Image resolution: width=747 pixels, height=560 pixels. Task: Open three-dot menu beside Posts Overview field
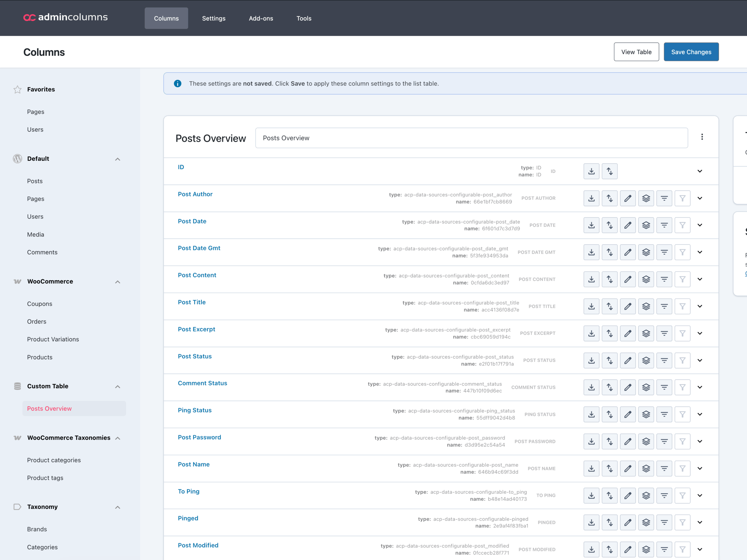pos(702,137)
